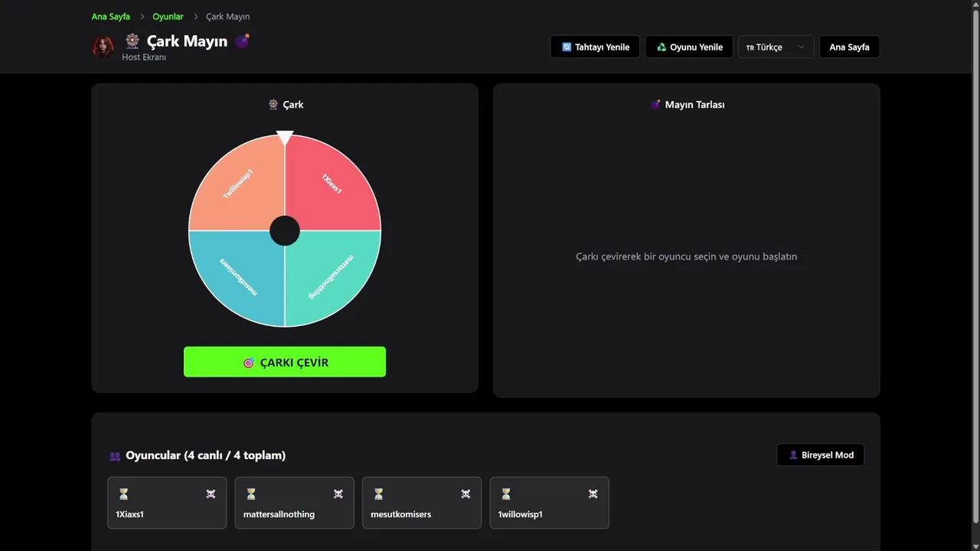Click skull icon on 1Xiaxs1 card

211,494
